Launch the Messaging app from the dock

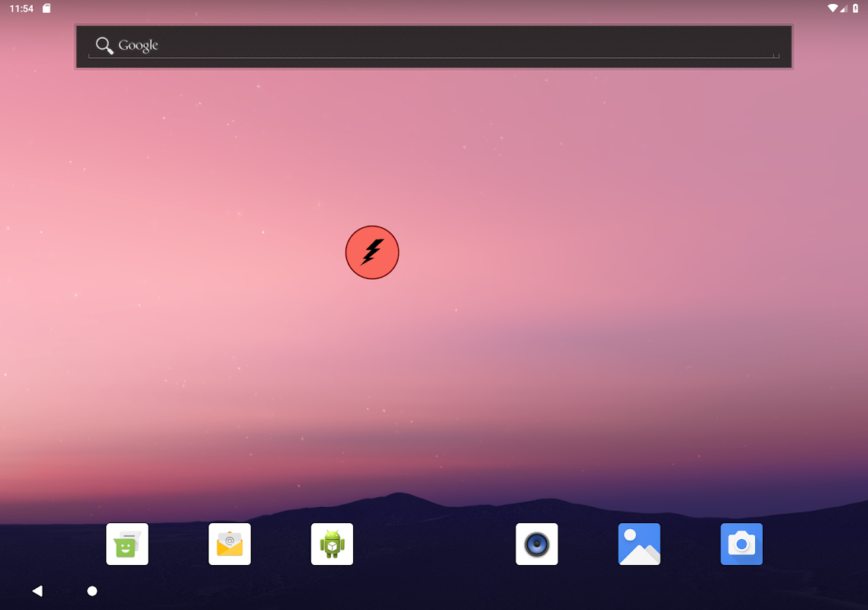127,544
